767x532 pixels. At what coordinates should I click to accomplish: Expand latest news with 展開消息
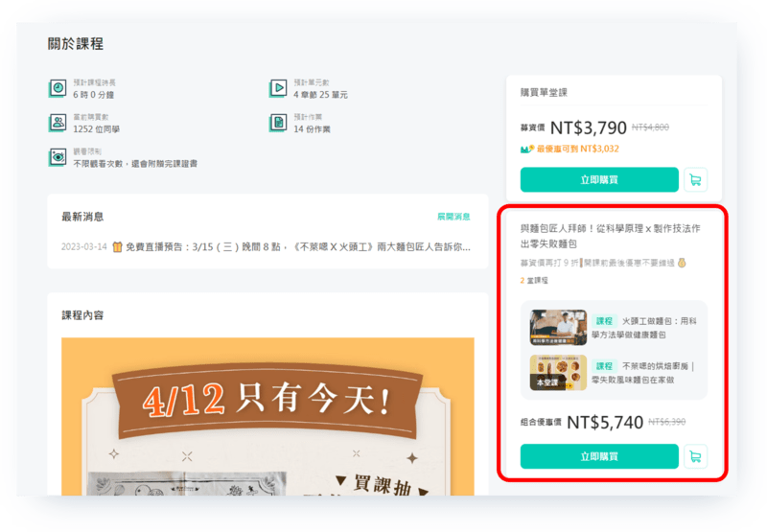(x=453, y=218)
